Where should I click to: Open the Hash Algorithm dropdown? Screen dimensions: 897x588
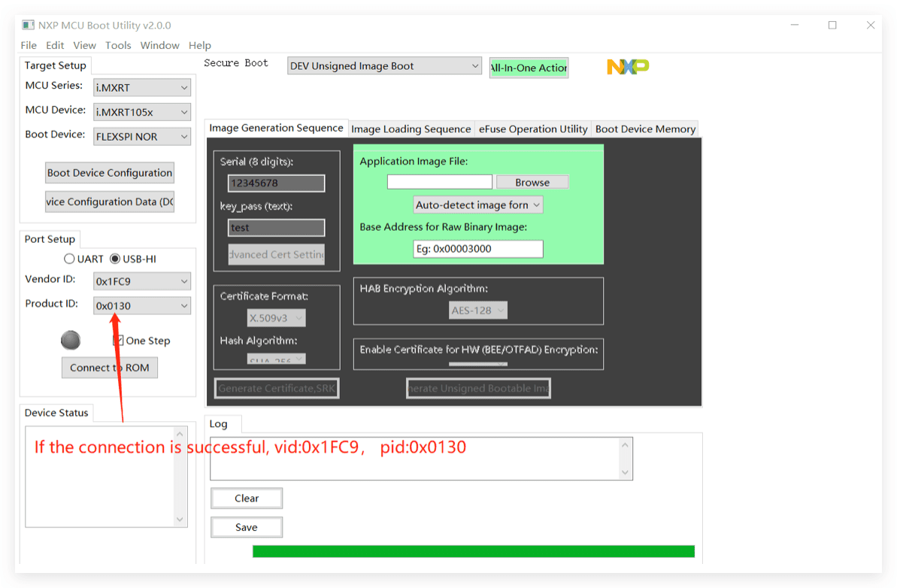(x=276, y=359)
